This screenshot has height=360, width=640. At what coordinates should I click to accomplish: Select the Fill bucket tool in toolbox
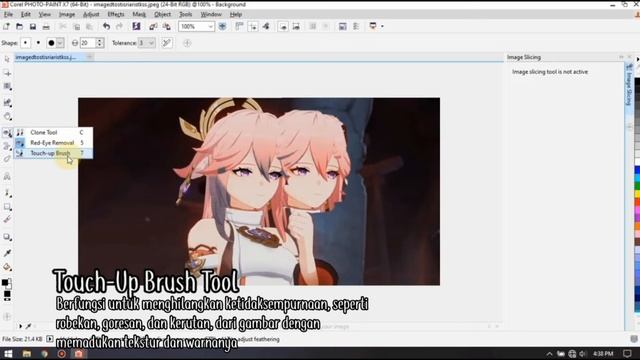pyautogui.click(x=7, y=267)
